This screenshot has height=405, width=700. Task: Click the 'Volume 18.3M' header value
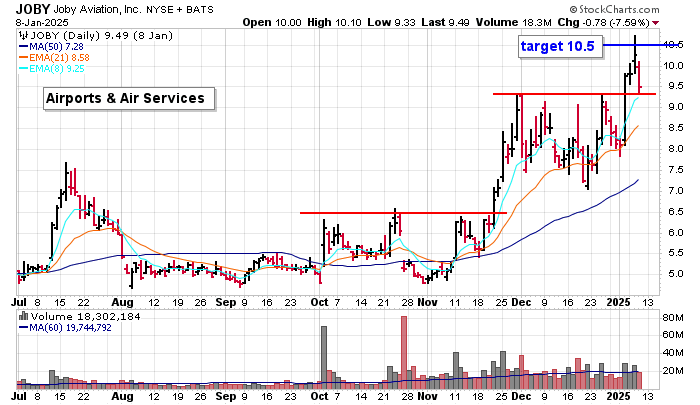pyautogui.click(x=513, y=22)
